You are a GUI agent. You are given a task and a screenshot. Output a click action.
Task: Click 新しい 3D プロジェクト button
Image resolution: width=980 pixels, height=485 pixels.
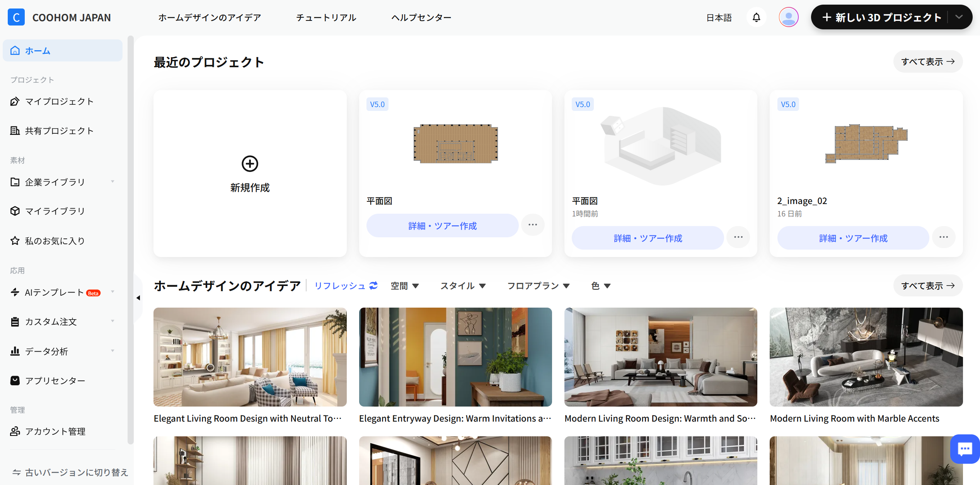pyautogui.click(x=881, y=17)
